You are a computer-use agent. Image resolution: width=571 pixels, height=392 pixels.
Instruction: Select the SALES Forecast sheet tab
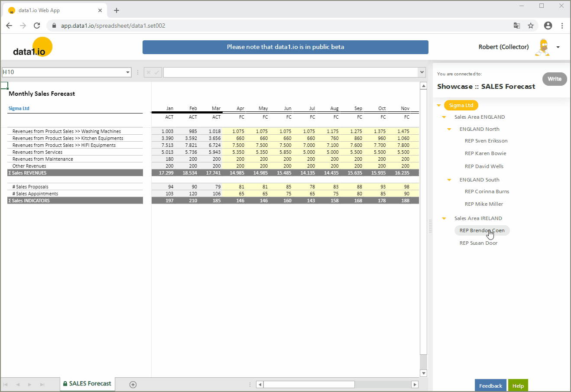click(x=87, y=384)
